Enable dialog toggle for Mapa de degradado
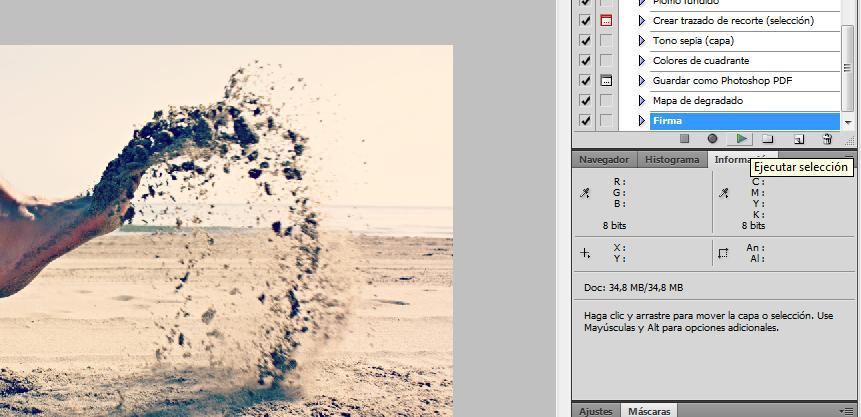Viewport: 861px width, 417px height. coord(606,100)
